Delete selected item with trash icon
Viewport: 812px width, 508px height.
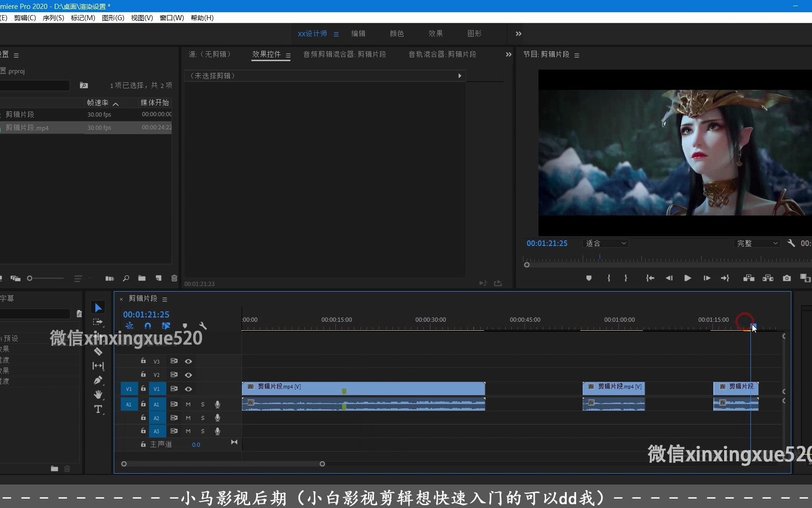pos(174,278)
